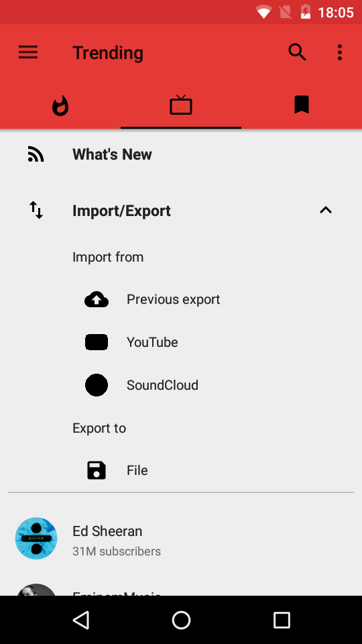Tap the search magnifier icon
This screenshot has width=362, height=644.
[297, 52]
